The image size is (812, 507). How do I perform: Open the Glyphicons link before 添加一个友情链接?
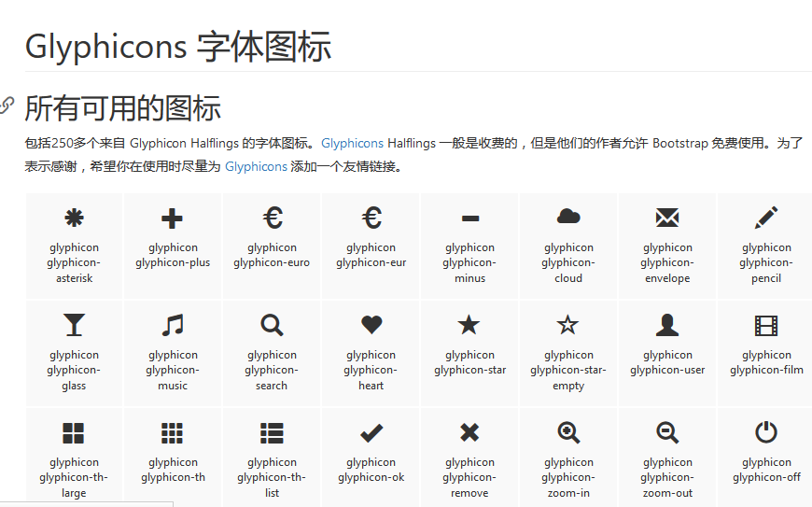256,166
